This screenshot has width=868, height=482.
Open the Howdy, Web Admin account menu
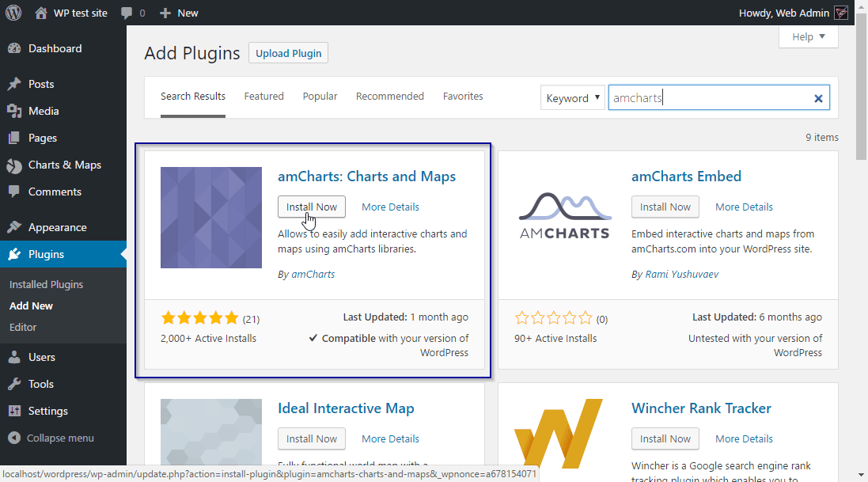coord(794,13)
